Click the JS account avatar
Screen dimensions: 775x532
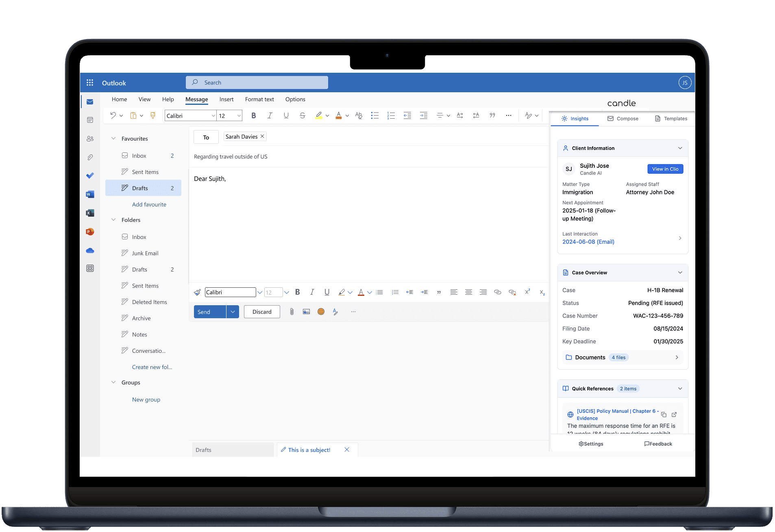[685, 83]
